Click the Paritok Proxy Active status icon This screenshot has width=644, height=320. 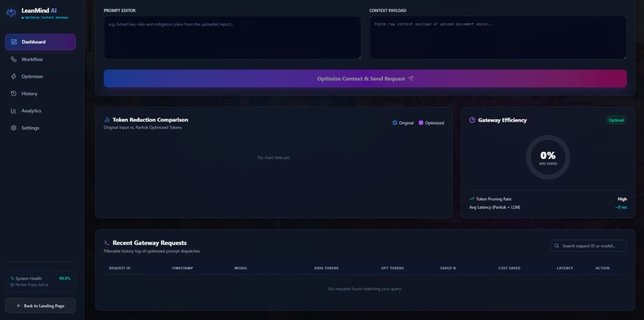(x=12, y=285)
